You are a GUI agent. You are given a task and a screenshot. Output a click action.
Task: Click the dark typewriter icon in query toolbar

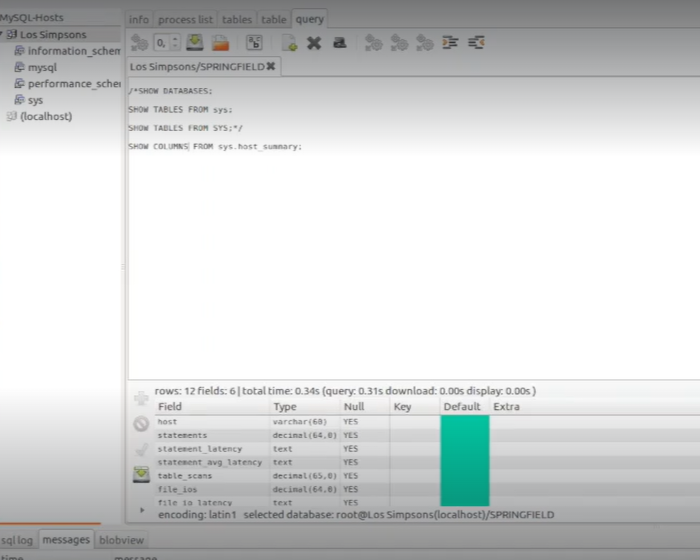pos(340,43)
